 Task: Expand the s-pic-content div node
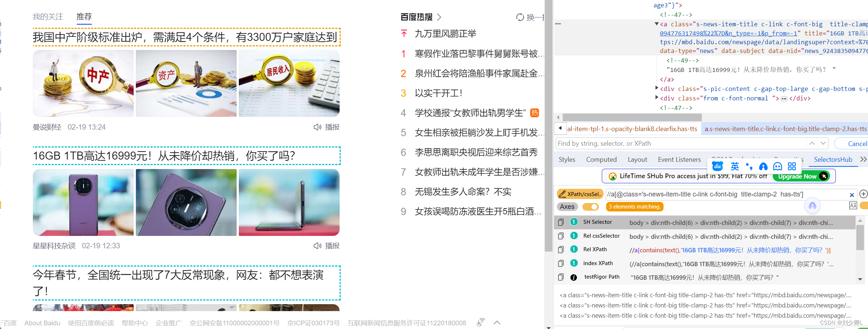[x=657, y=88]
